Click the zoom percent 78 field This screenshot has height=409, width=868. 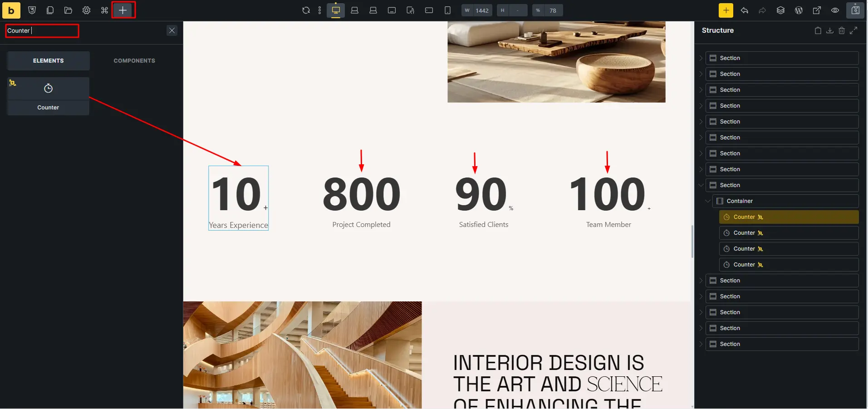[x=548, y=10]
